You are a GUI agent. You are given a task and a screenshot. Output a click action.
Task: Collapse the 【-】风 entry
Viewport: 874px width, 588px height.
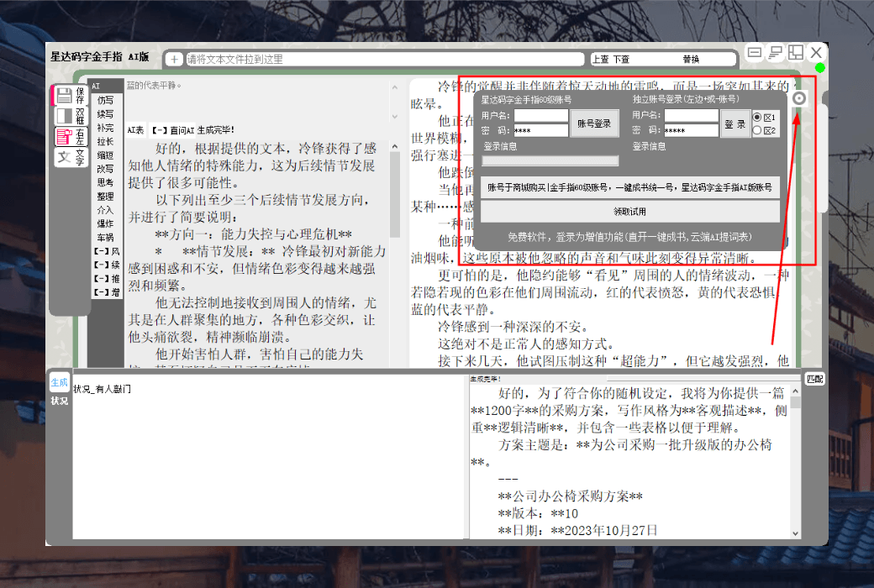click(x=107, y=251)
